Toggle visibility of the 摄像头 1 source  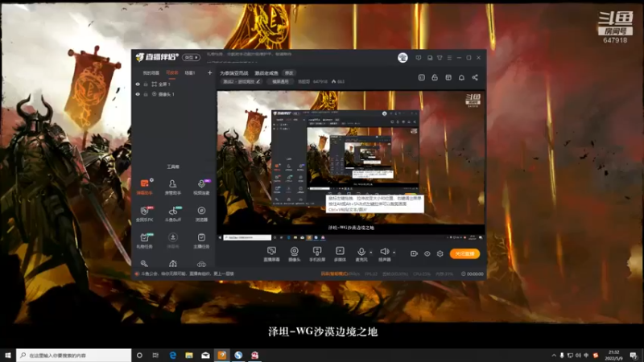click(138, 94)
